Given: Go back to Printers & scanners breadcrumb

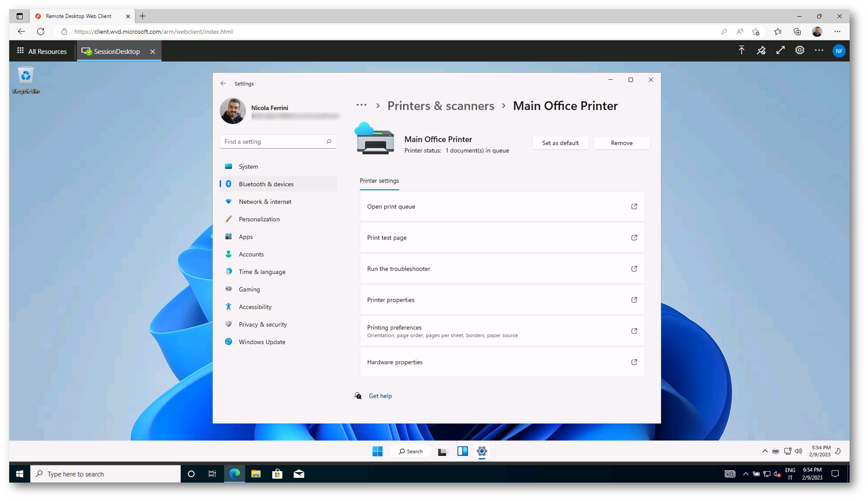Looking at the screenshot, I should click(441, 106).
